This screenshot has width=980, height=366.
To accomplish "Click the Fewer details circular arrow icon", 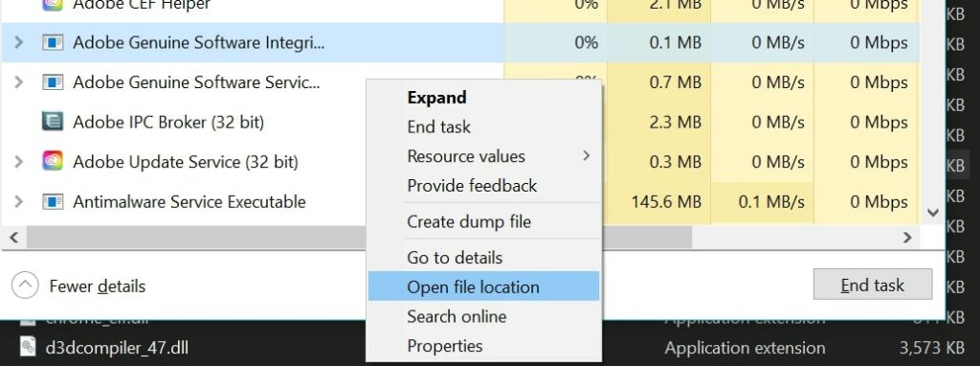I will (25, 286).
